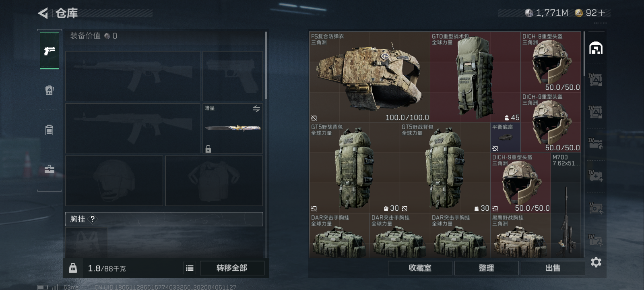Open the 收藏室 tab
Image resolution: width=644 pixels, height=290 pixels.
pyautogui.click(x=420, y=268)
